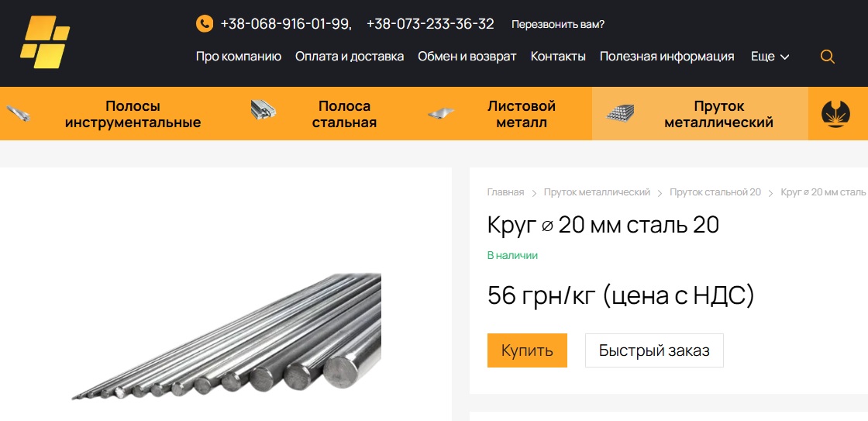Click the steel rods product image
The image size is (868, 421).
227,336
